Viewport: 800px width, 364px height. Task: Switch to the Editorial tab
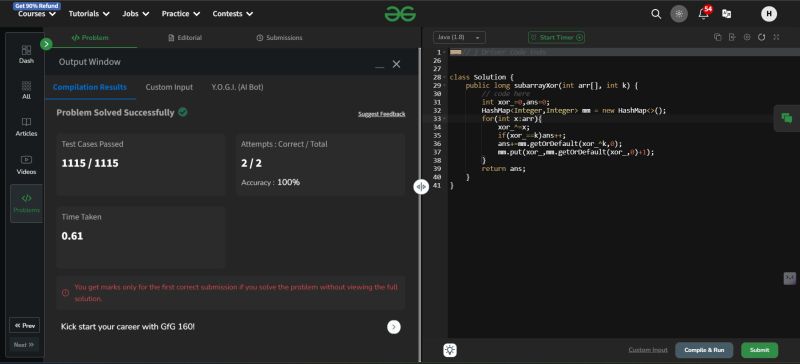pos(185,38)
